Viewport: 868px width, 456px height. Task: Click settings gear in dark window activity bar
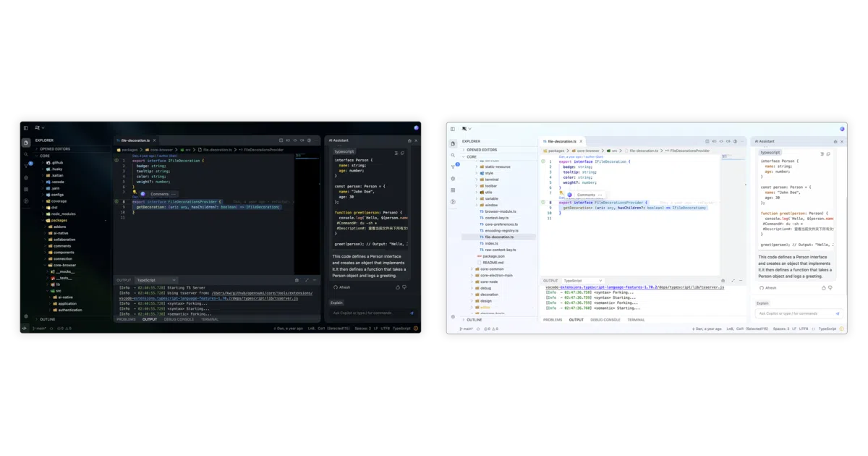click(26, 316)
